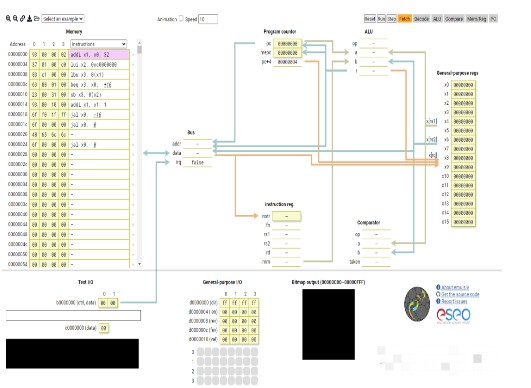Toggle first GPIO button in row 3
Screen dimensions: 531x388
200,381
